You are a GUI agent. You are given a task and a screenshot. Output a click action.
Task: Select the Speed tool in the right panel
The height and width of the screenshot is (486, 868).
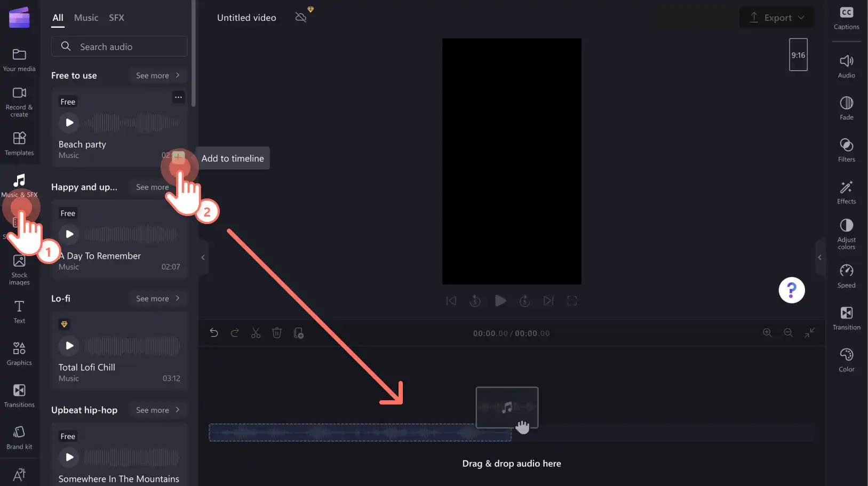(x=846, y=276)
